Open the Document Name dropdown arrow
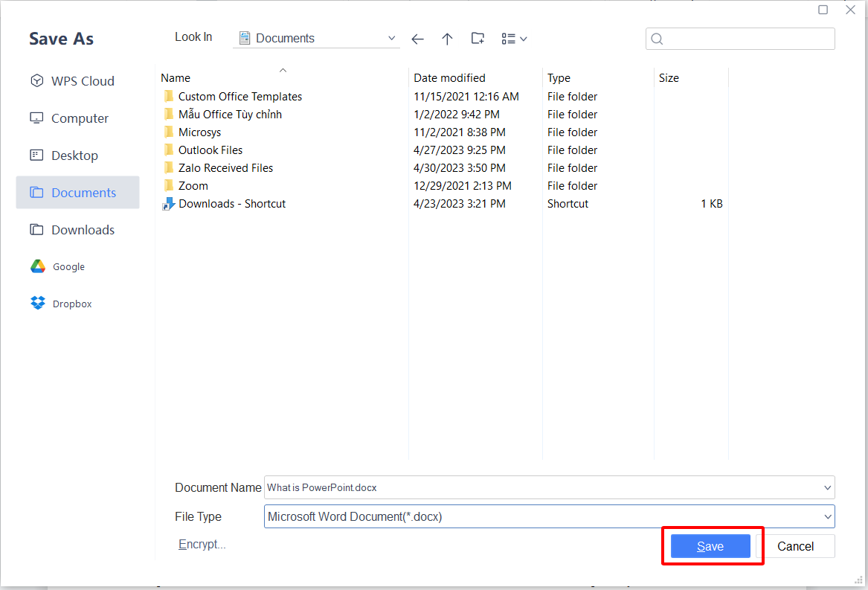 827,487
